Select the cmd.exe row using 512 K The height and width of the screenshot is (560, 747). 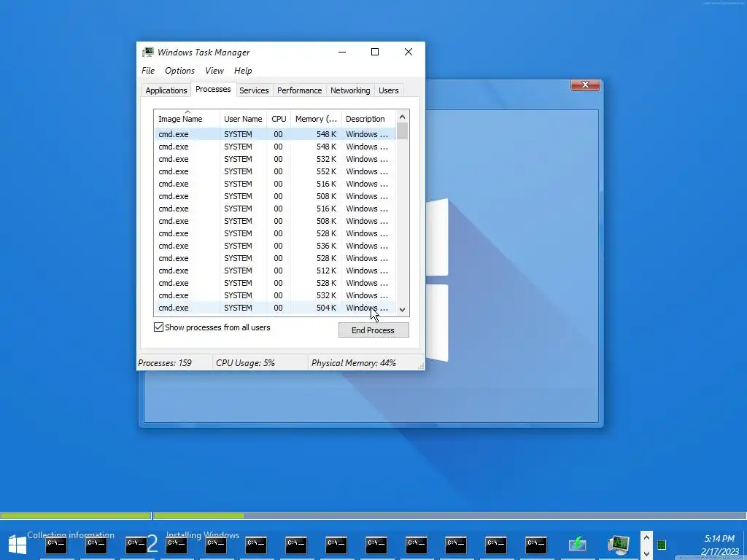[x=275, y=271]
